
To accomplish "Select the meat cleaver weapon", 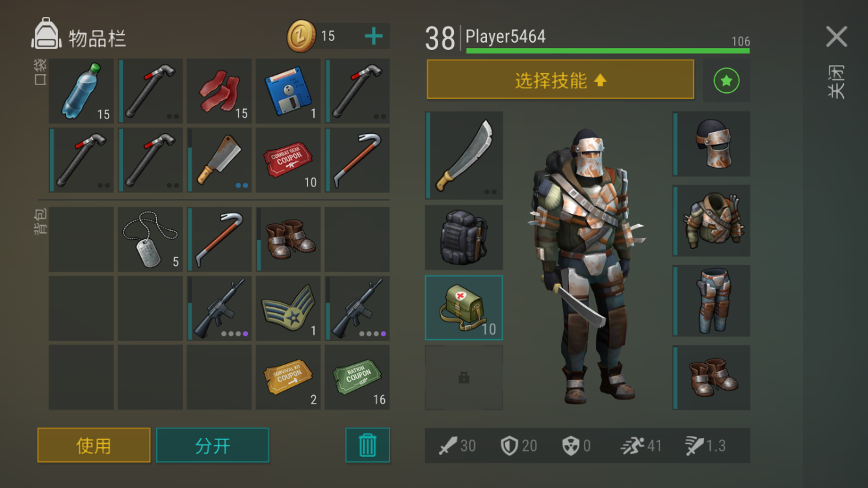I will pos(219,160).
